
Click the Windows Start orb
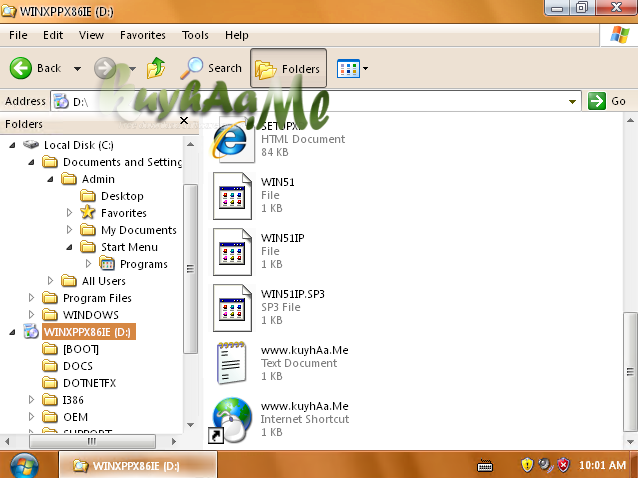[24, 466]
